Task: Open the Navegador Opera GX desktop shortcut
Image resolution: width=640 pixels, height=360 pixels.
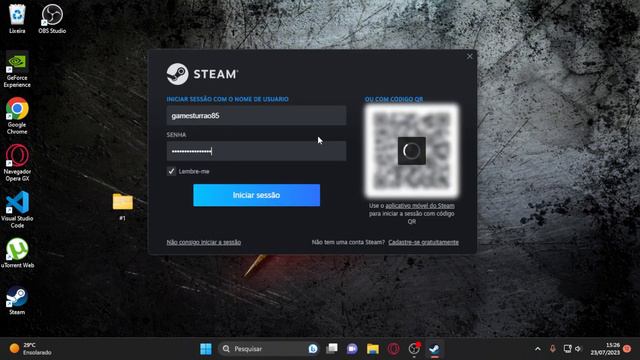Action: (17, 163)
